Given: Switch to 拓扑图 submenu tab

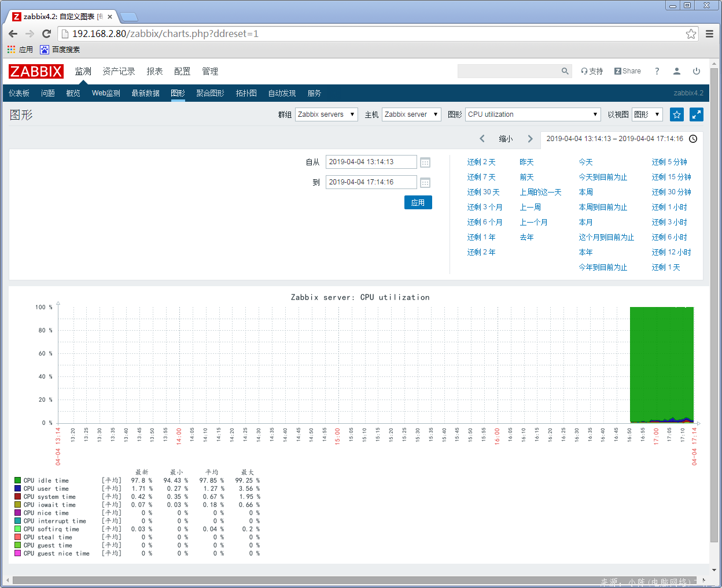Looking at the screenshot, I should click(246, 93).
